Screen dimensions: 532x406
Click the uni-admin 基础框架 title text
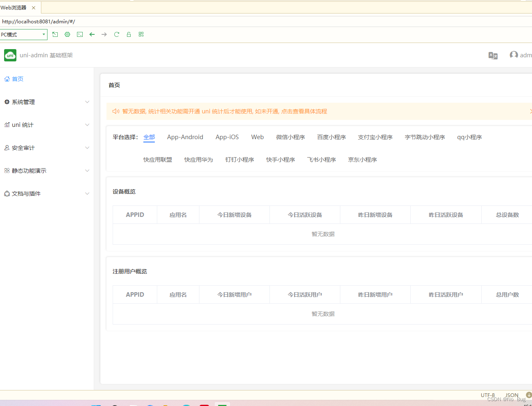[x=46, y=55]
